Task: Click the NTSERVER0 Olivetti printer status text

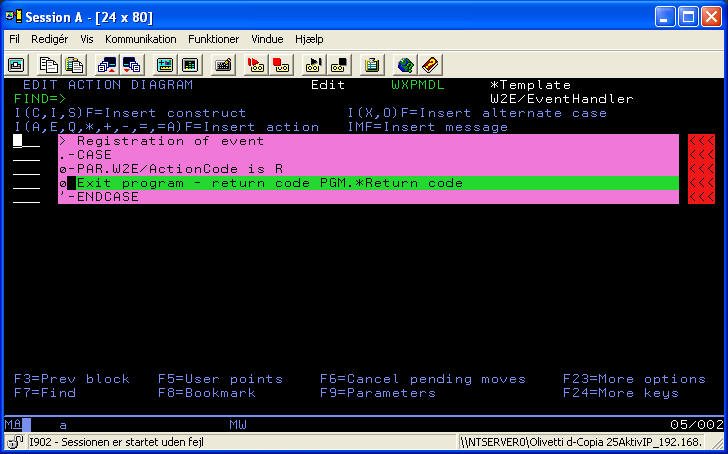Action: (580, 442)
